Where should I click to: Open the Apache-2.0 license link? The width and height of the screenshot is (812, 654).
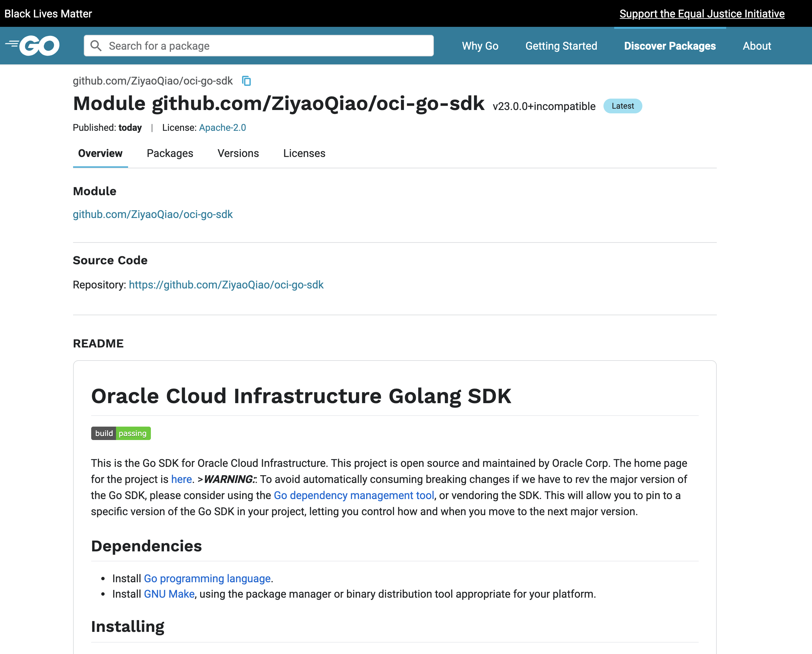point(222,128)
